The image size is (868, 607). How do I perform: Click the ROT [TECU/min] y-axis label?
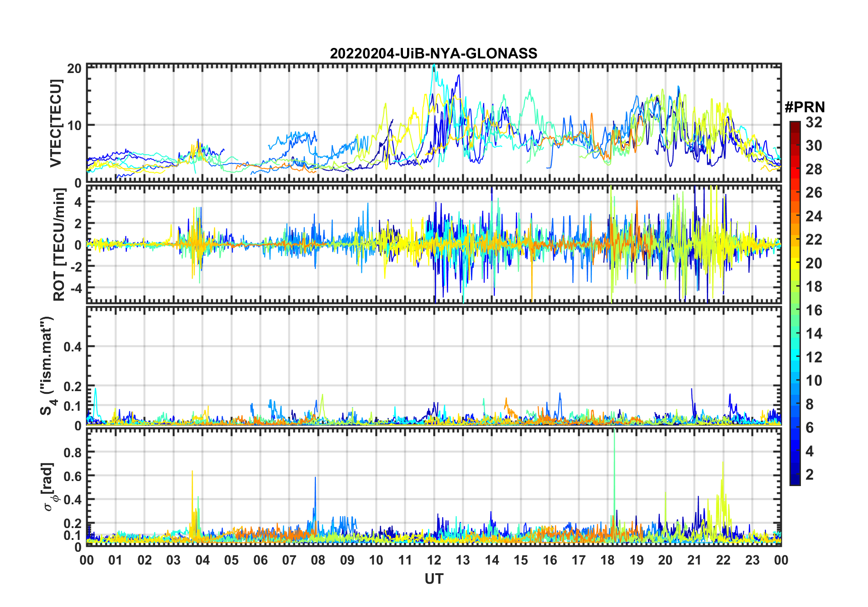[x=59, y=245]
